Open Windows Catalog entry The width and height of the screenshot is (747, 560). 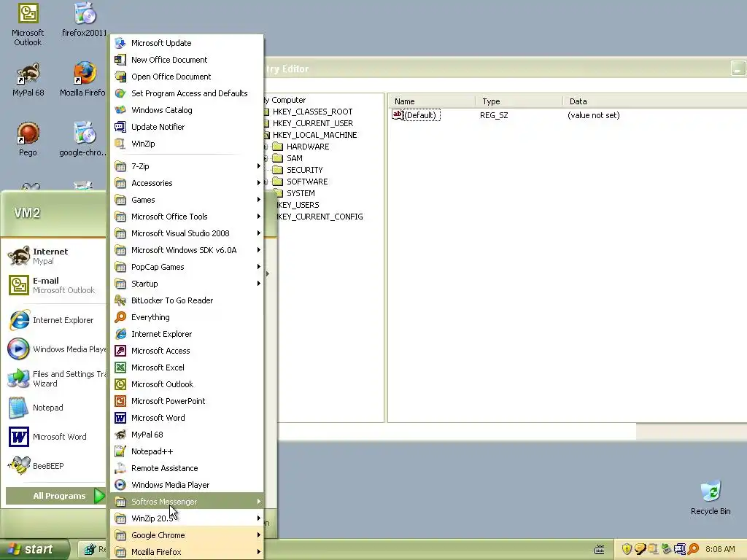point(187,110)
